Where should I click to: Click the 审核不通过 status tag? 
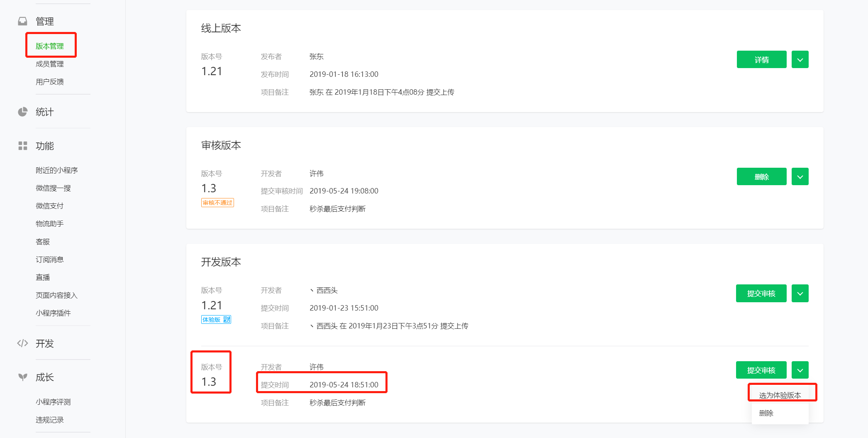point(217,203)
